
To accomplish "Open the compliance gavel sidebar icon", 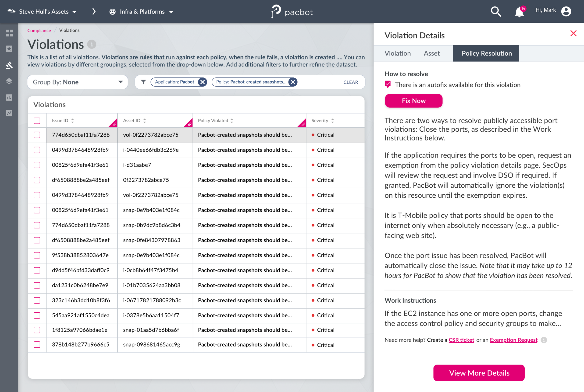I will 9,65.
